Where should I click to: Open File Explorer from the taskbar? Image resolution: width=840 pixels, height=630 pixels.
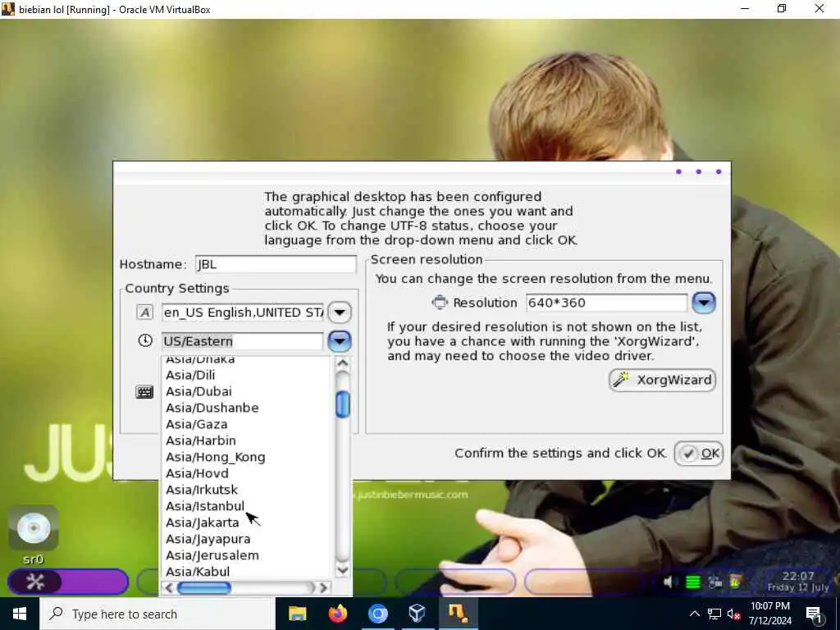pos(297,614)
